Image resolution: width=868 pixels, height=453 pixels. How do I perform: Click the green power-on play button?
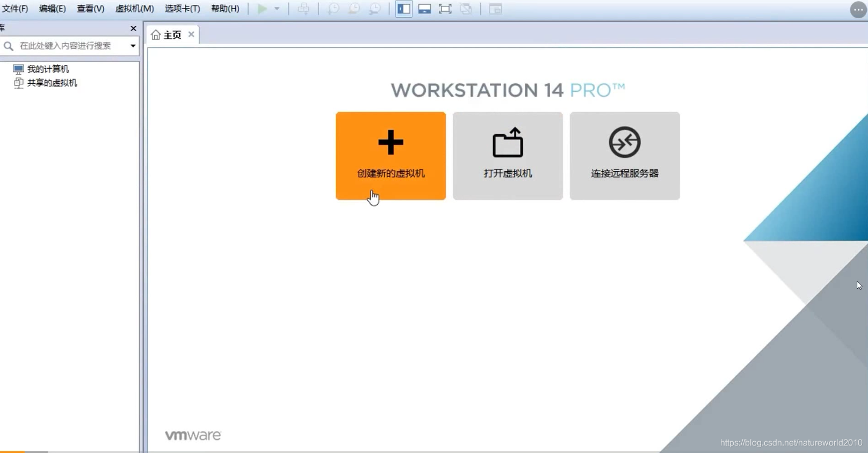click(x=262, y=9)
